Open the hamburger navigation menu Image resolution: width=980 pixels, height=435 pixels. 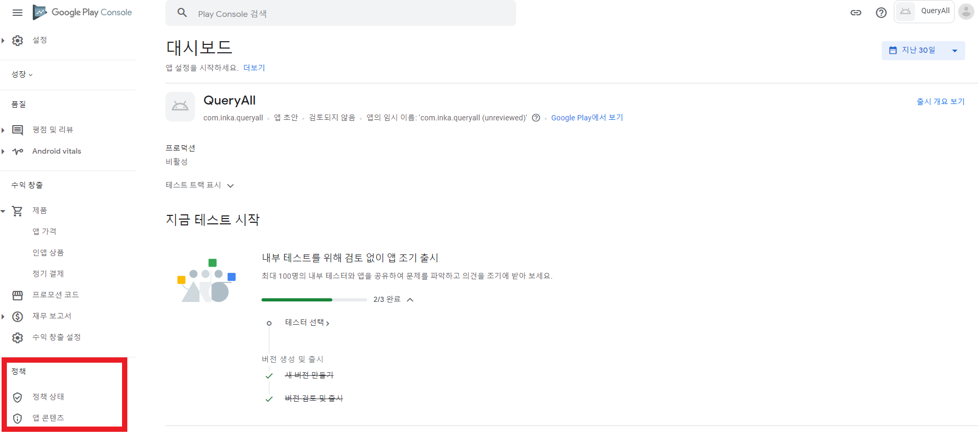pos(17,13)
